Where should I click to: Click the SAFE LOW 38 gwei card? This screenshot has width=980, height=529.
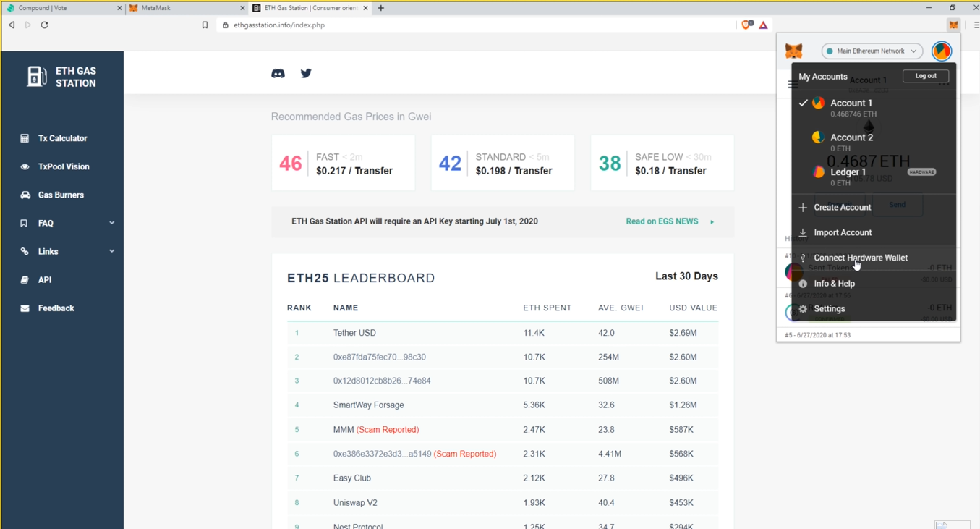pos(662,163)
